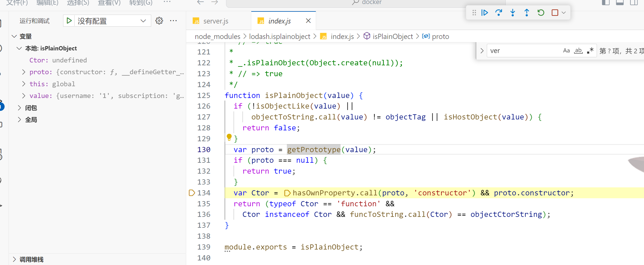Go back in navigation history
The image size is (644, 265).
(201, 2)
